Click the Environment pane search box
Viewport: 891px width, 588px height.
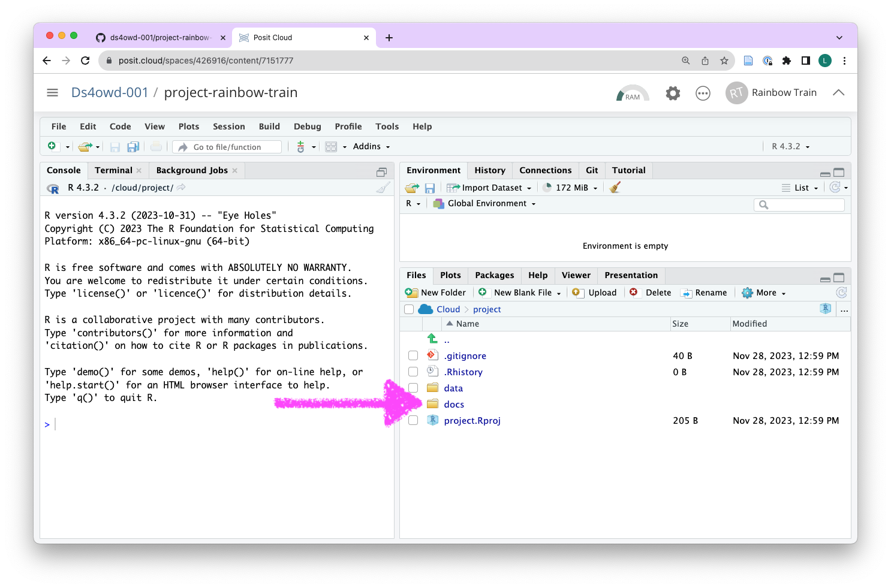[803, 205]
